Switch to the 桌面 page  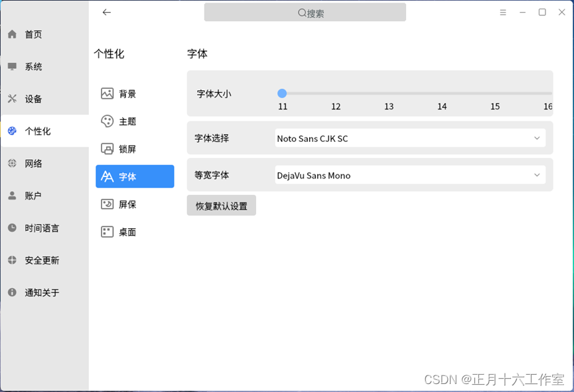pyautogui.click(x=135, y=231)
